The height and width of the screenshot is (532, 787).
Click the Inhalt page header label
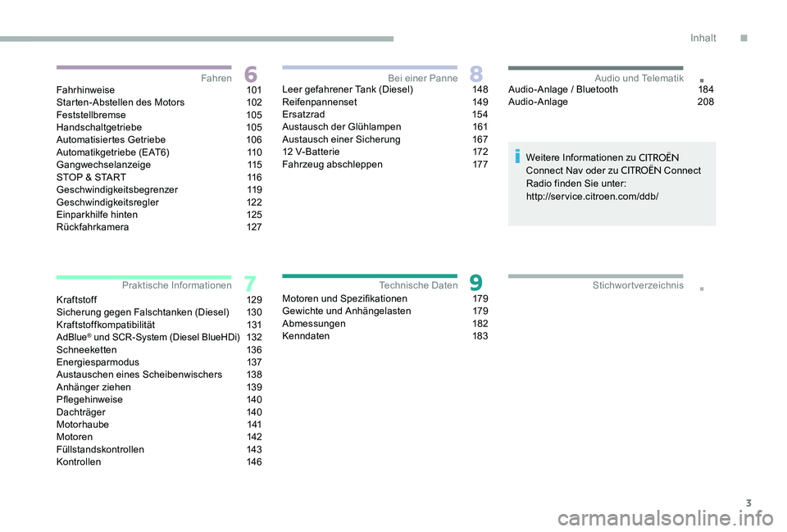coord(703,39)
